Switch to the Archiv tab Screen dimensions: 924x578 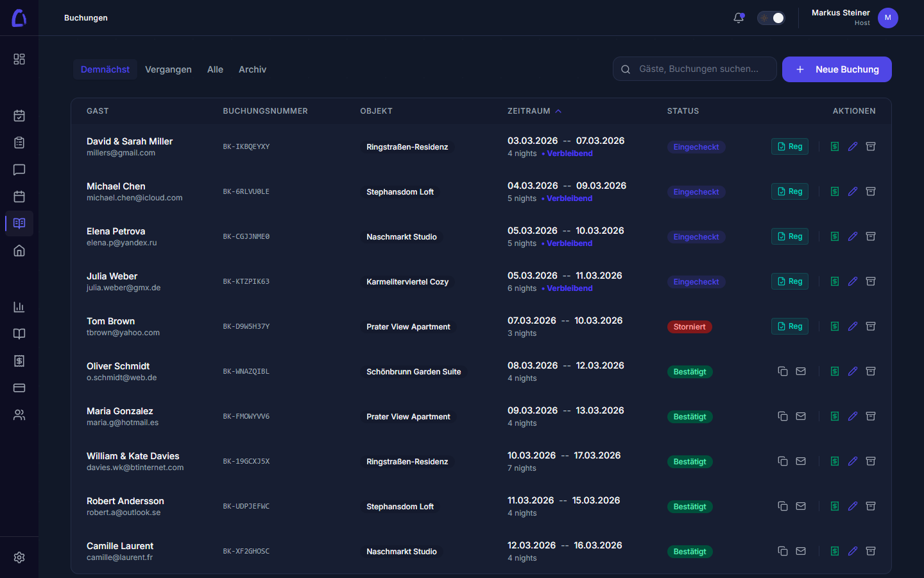click(x=252, y=69)
